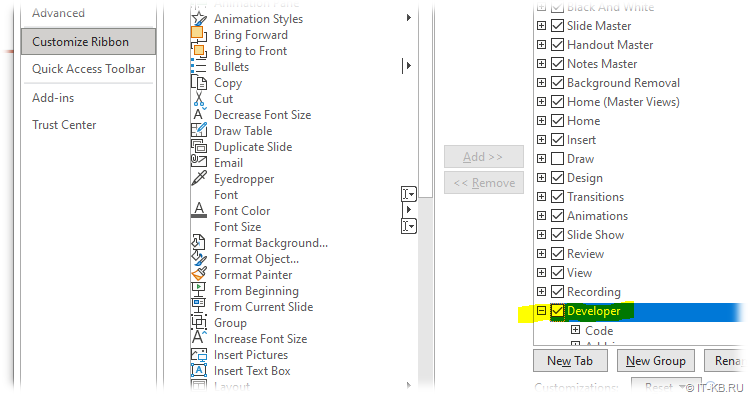Select the Animation Styles star icon

(x=199, y=19)
